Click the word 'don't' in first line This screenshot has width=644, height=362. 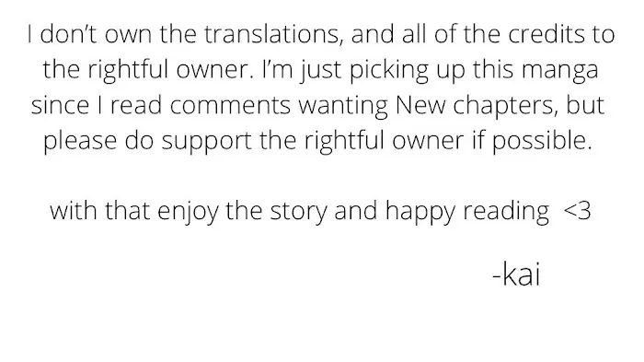coord(68,34)
